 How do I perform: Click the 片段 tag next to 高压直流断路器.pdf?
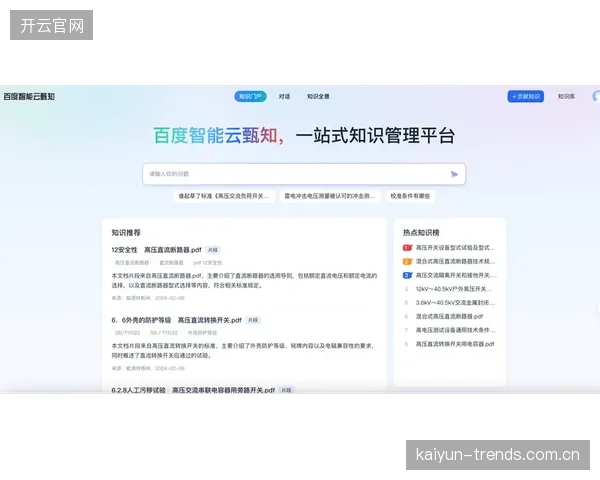coord(212,250)
